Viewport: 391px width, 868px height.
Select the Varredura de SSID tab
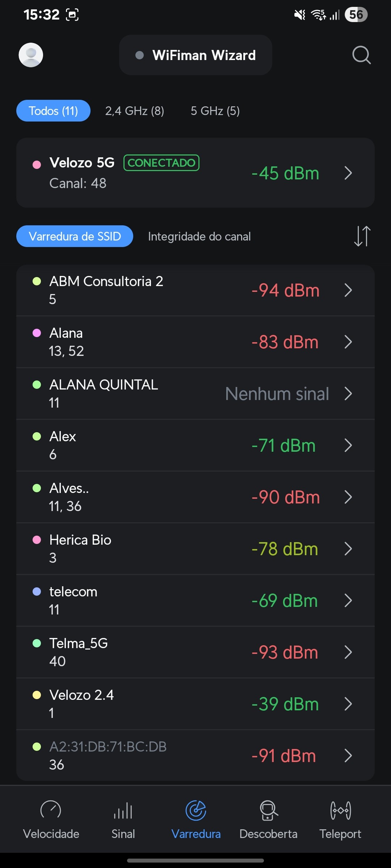[75, 236]
